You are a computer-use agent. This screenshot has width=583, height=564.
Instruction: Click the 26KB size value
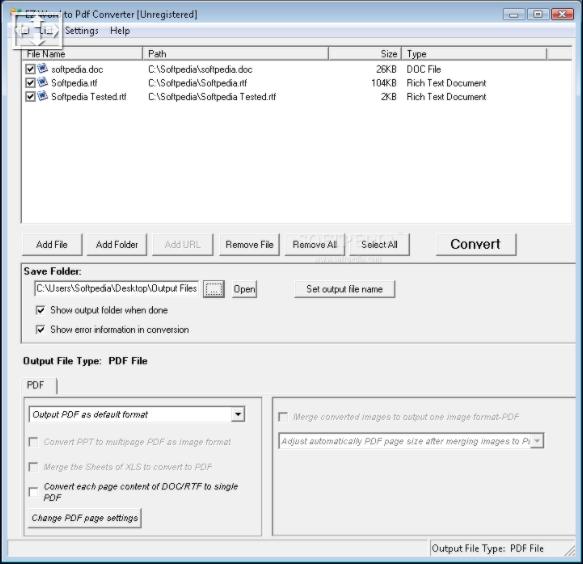point(386,70)
